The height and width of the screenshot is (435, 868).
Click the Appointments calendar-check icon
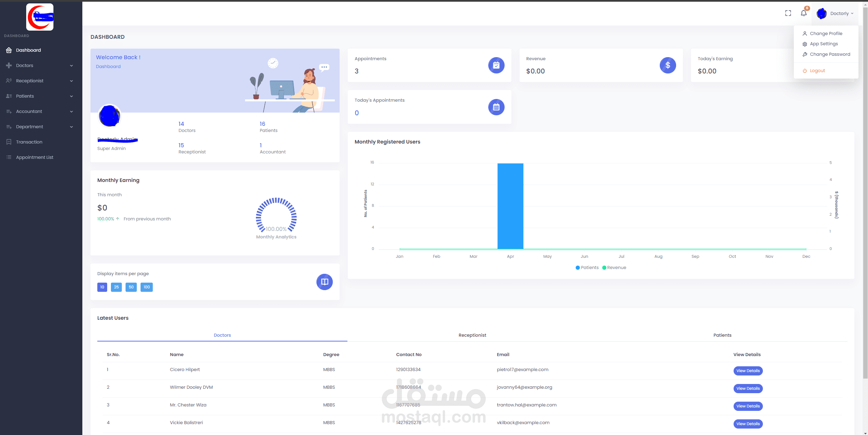496,65
